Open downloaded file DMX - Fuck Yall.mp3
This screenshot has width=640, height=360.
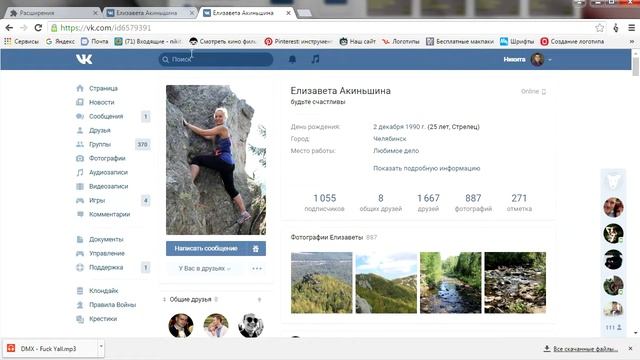[48, 348]
